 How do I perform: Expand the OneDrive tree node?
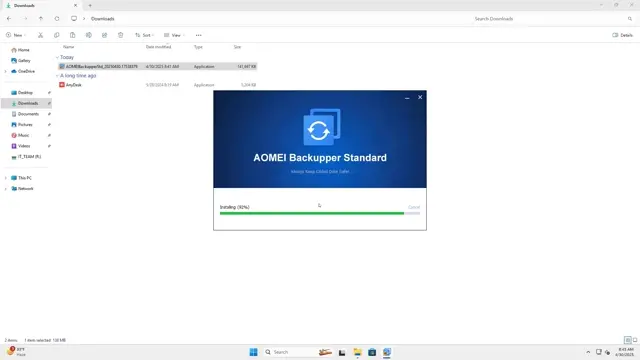point(5,71)
